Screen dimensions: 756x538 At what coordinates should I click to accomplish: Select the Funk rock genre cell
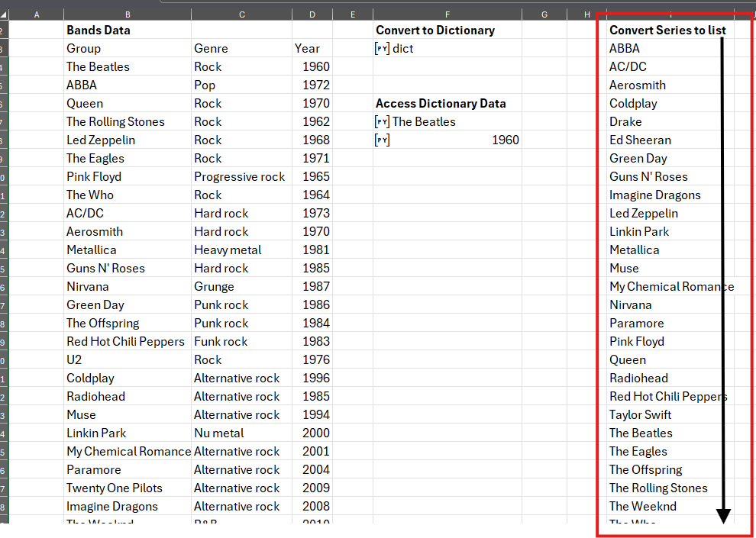click(241, 341)
